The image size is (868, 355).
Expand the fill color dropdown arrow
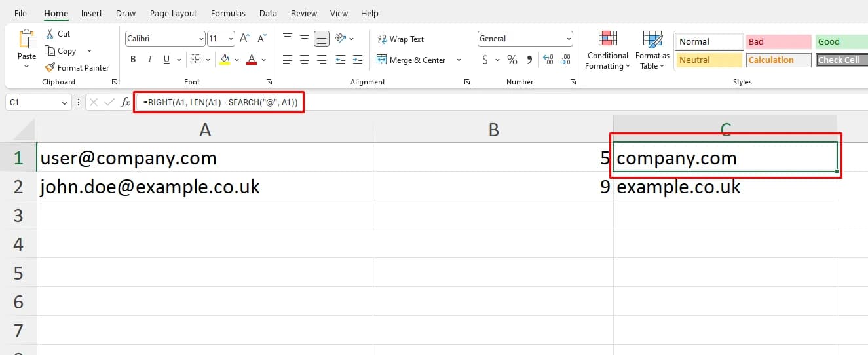tap(236, 60)
